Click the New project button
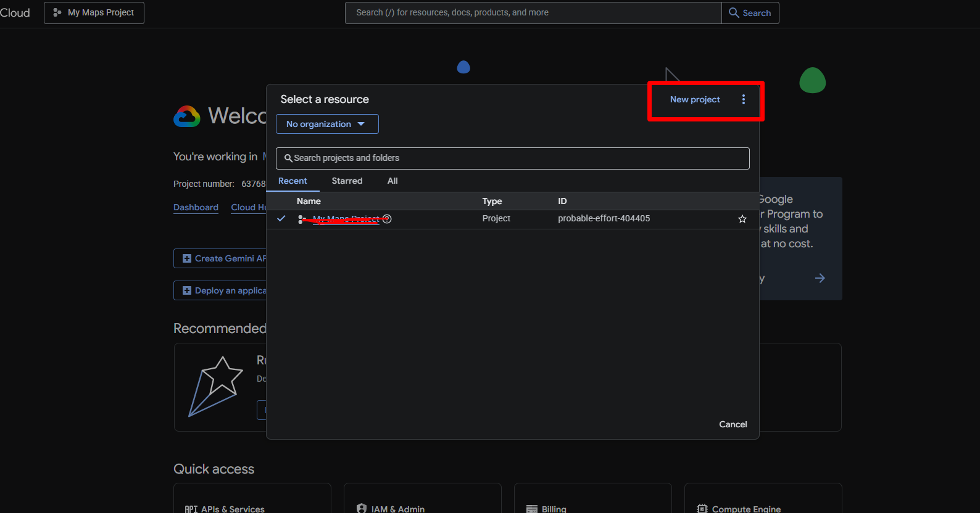The width and height of the screenshot is (980, 513). 695,99
